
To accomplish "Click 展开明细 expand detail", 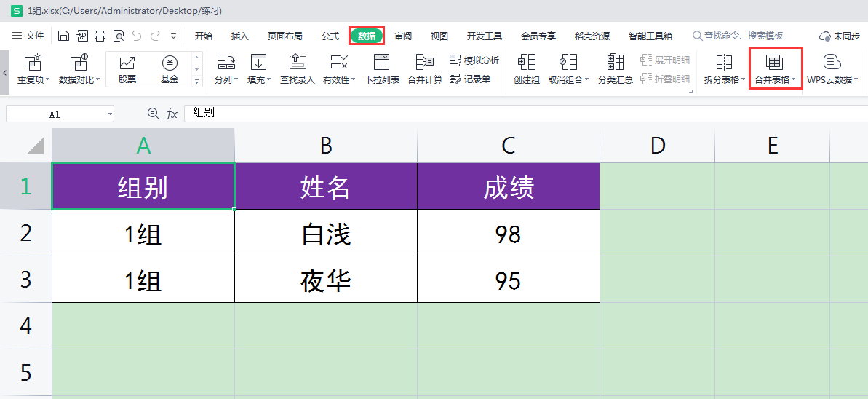I will (x=665, y=60).
